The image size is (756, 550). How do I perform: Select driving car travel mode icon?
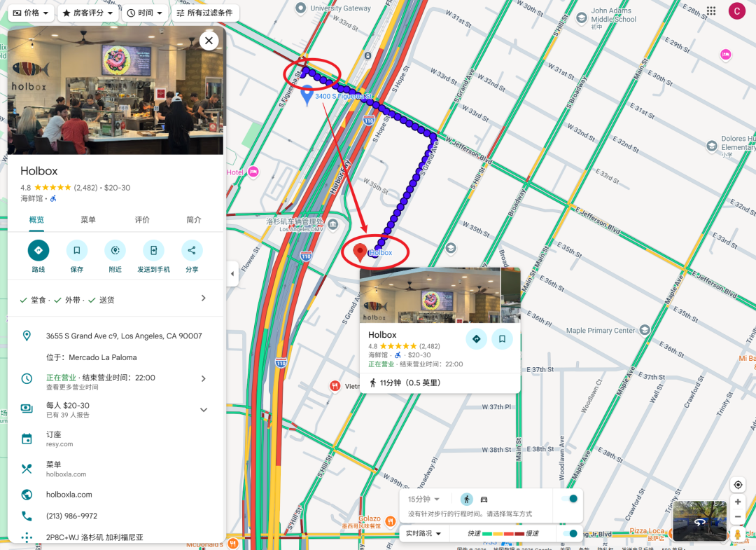point(484,500)
